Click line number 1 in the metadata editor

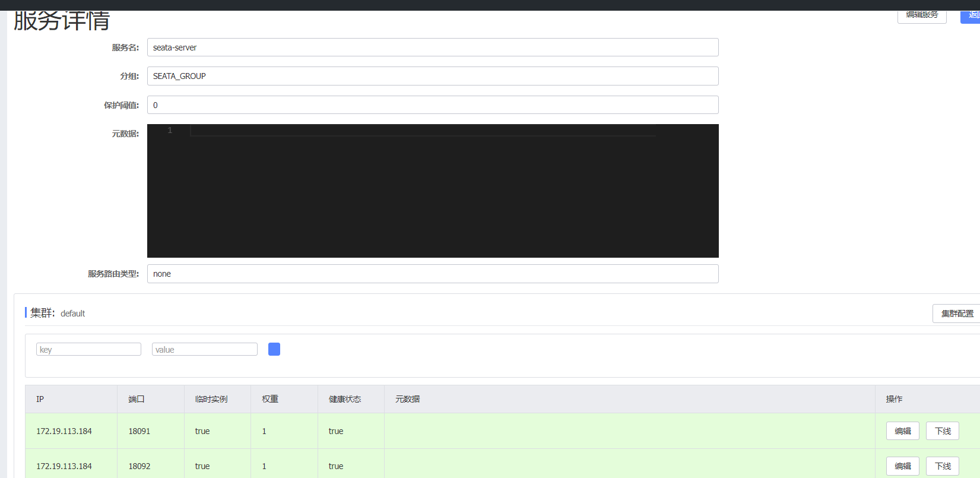click(170, 130)
